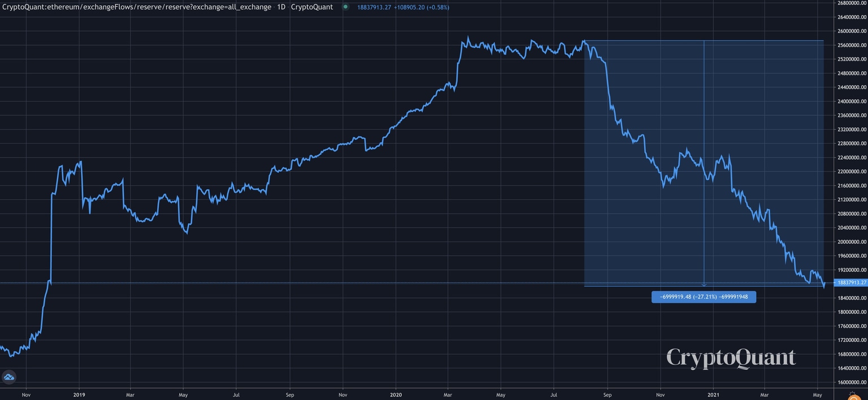Click the right-side price scale
The height and width of the screenshot is (400, 868).
pos(848,169)
